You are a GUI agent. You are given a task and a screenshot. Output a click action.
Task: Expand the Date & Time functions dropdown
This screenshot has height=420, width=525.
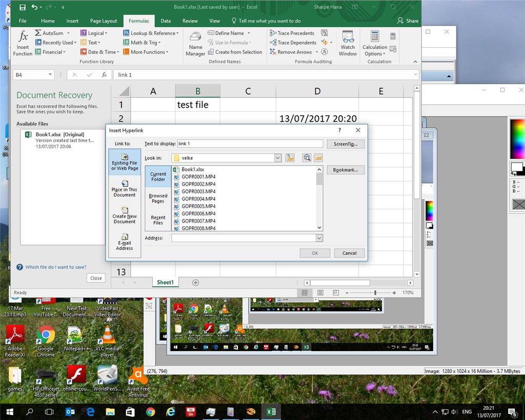pos(118,52)
